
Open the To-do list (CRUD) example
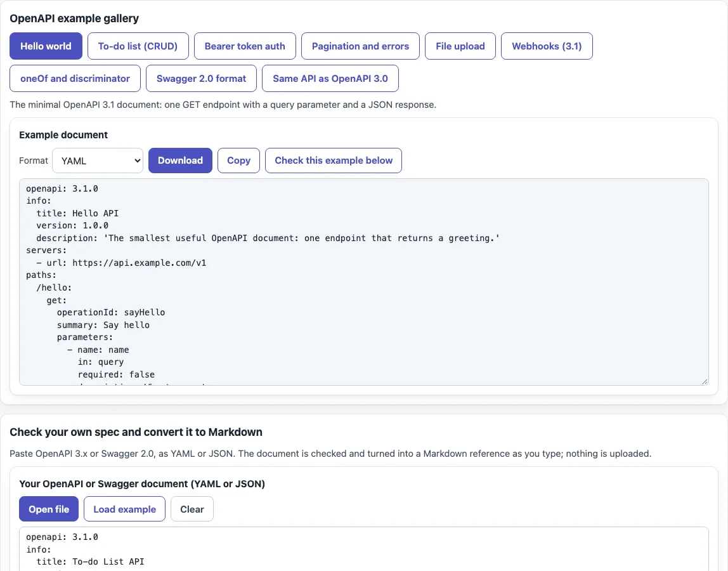138,46
